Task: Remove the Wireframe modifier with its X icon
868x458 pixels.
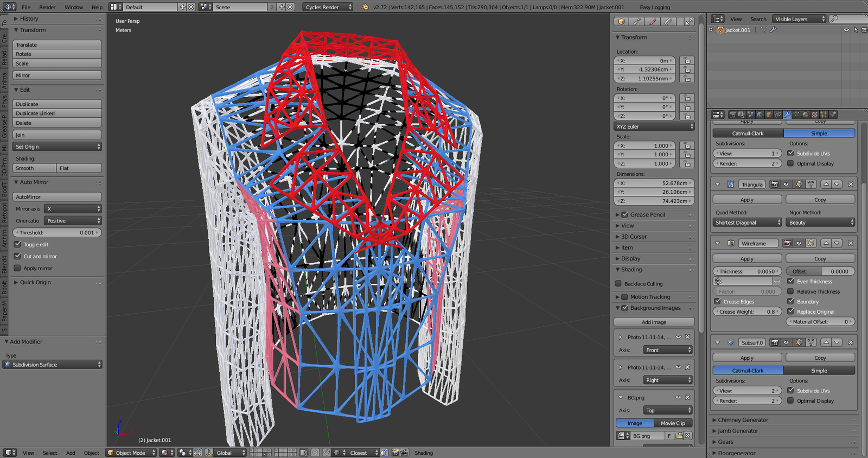Action: 851,244
